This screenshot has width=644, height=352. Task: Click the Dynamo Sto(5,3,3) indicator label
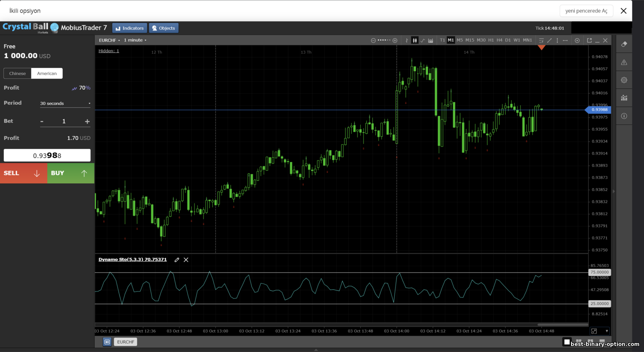click(133, 260)
